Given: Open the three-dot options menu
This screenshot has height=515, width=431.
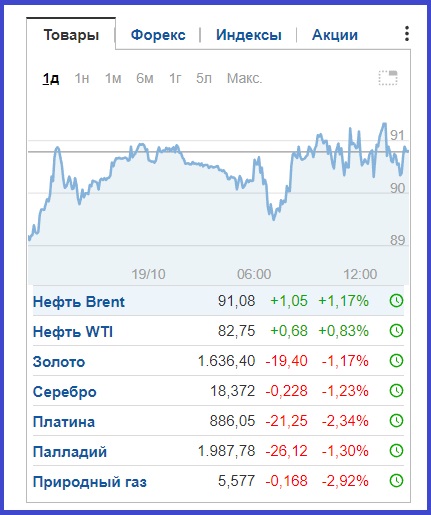Looking at the screenshot, I should click(x=406, y=34).
